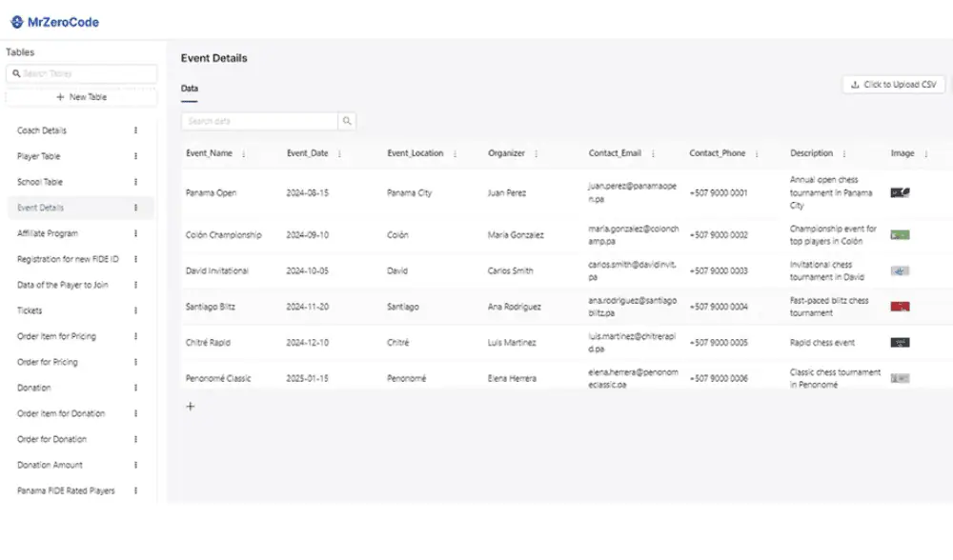
Task: Open the three-dot menu for Player Table
Action: [135, 156]
